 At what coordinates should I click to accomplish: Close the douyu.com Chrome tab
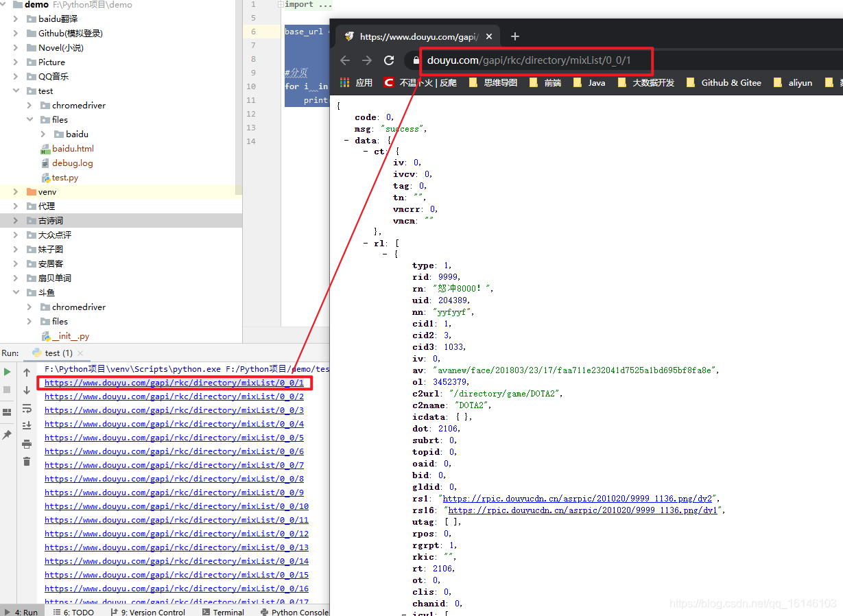point(490,36)
